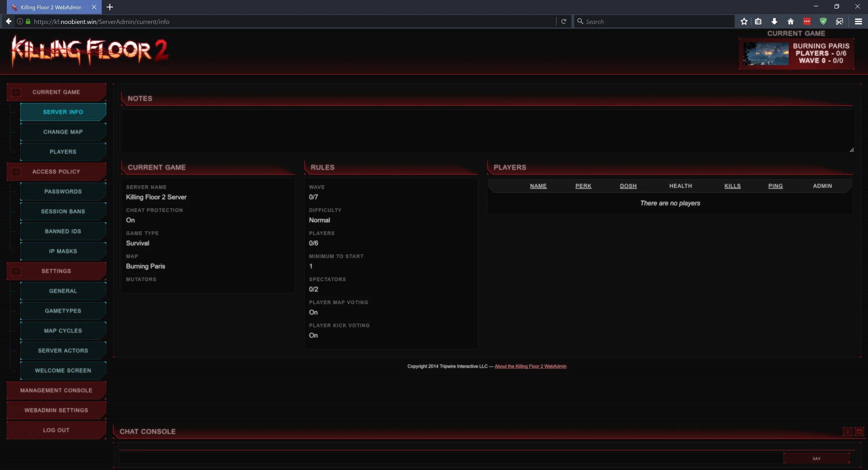Click the Burning Paris map thumbnail

766,54
